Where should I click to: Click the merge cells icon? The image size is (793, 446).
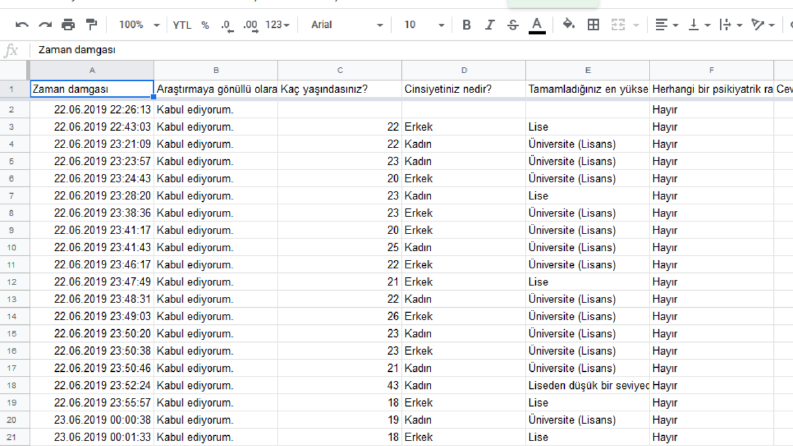pos(618,25)
